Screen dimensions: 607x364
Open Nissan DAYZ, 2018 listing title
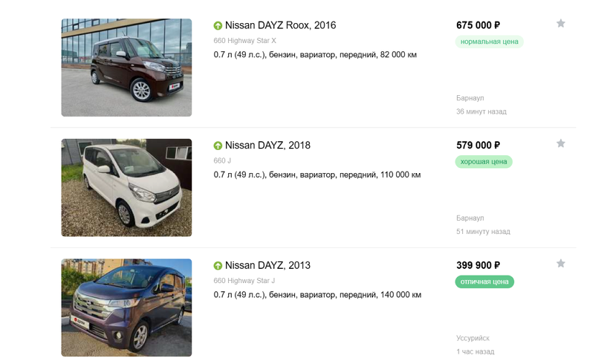pos(267,146)
